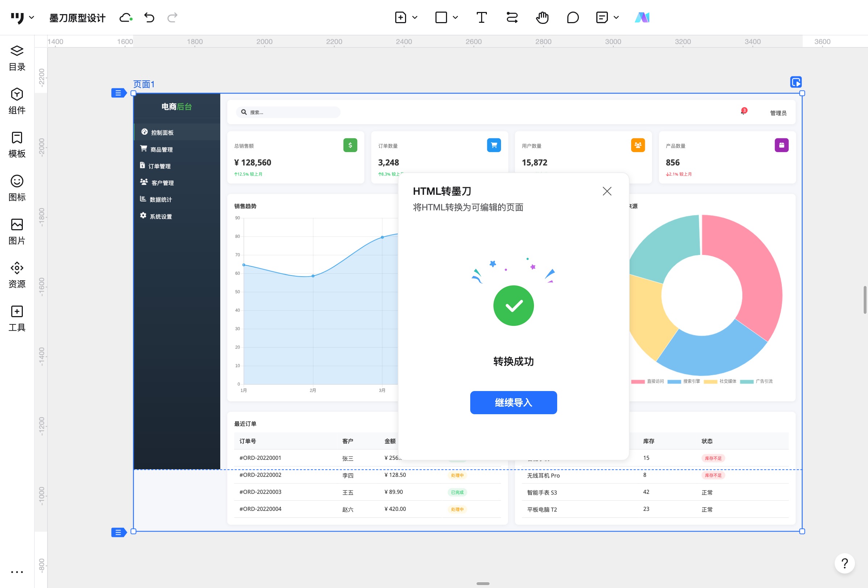Select the Text tool

point(481,17)
